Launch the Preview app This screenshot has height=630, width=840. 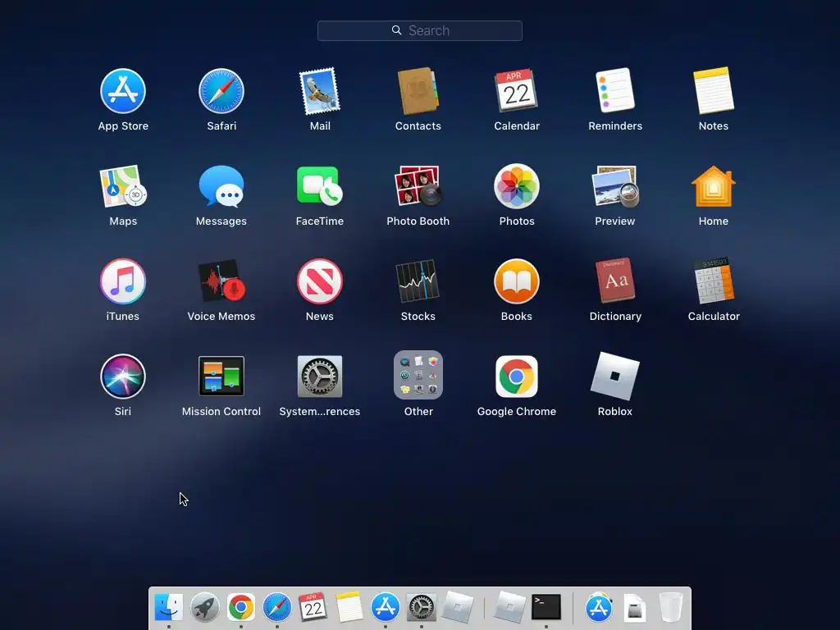point(615,186)
